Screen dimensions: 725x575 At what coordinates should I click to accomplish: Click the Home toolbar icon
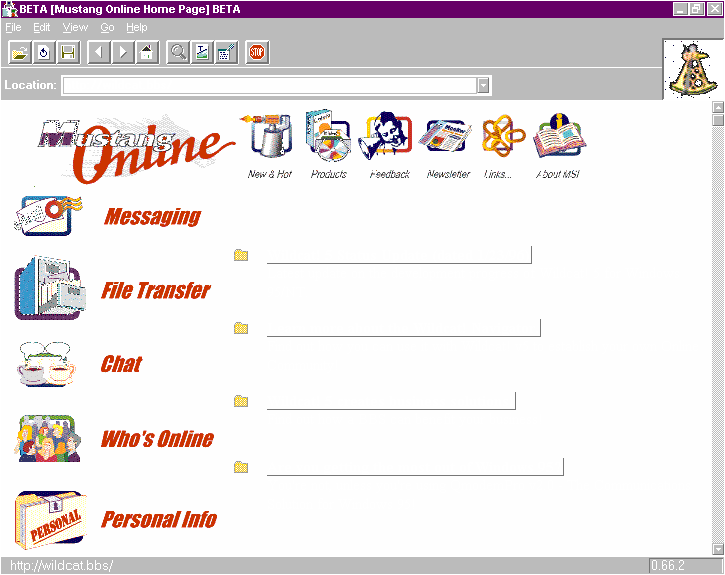(147, 52)
